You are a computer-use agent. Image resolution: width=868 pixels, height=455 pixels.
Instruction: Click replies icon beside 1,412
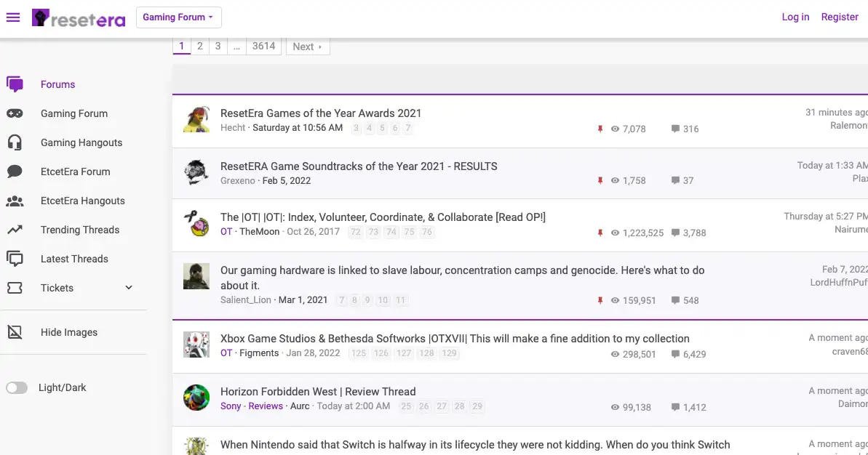coord(675,407)
